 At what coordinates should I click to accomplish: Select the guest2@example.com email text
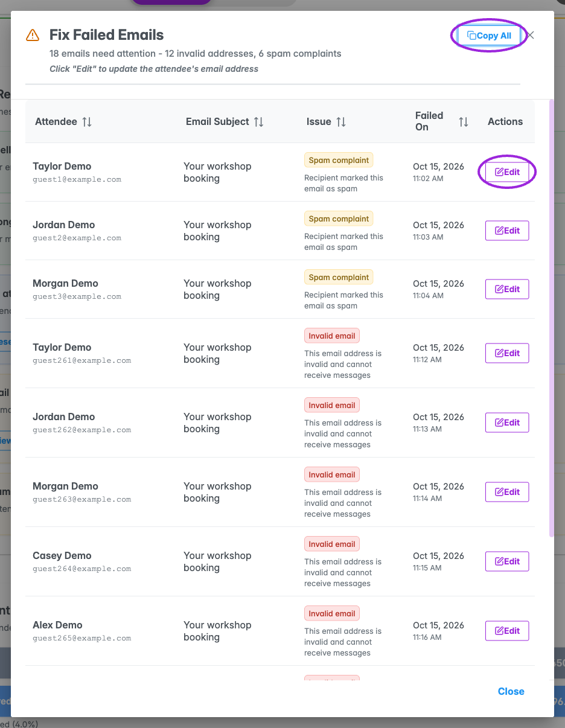pyautogui.click(x=77, y=238)
